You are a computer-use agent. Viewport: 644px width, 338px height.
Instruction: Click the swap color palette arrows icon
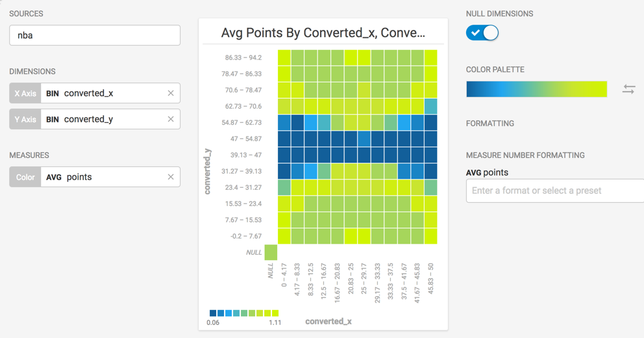[x=628, y=89]
